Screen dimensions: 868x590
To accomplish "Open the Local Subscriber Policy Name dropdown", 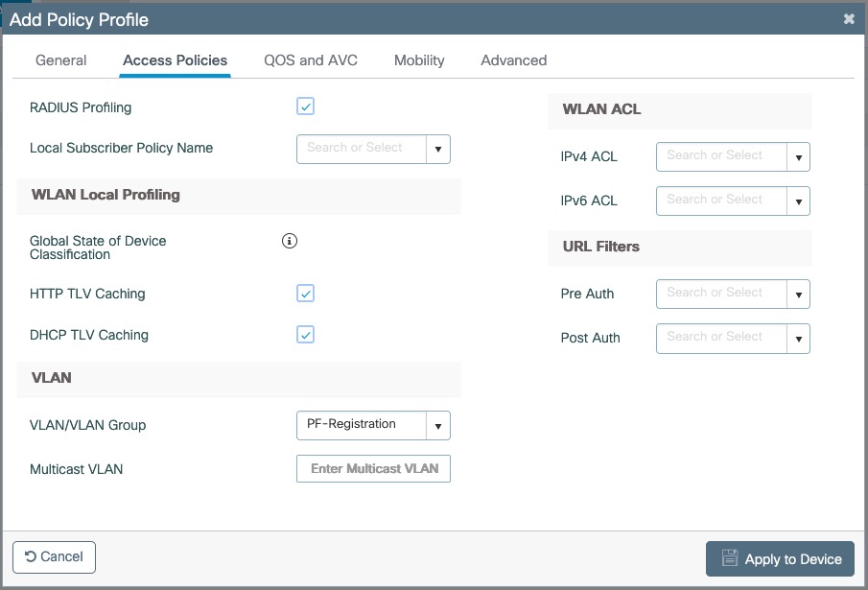I will (x=439, y=149).
